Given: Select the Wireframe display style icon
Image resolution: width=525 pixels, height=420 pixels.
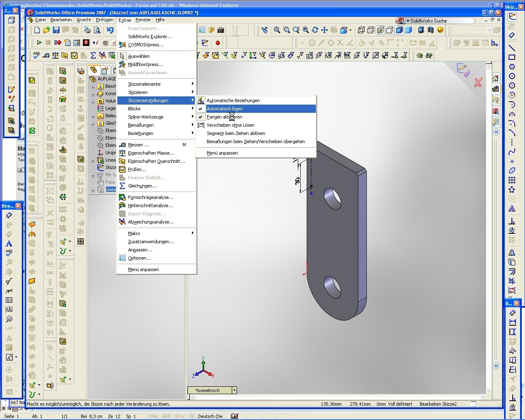Looking at the screenshot, I should point(361,30).
